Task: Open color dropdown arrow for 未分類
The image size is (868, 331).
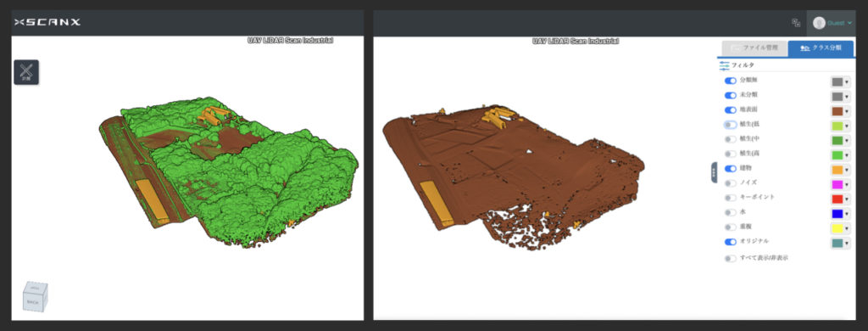Action: (x=847, y=97)
